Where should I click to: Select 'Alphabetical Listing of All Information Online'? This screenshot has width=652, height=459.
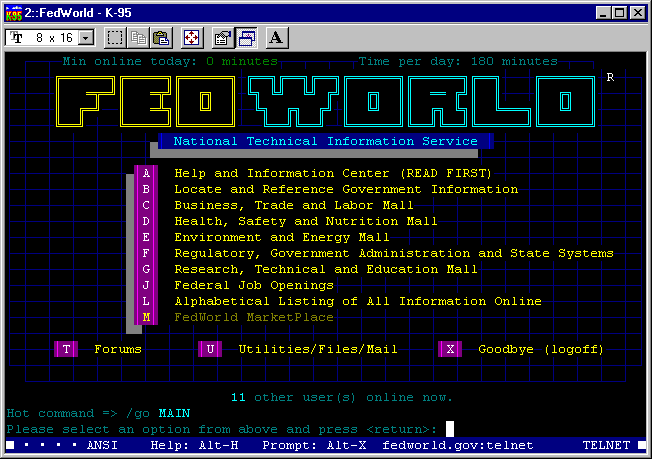358,301
